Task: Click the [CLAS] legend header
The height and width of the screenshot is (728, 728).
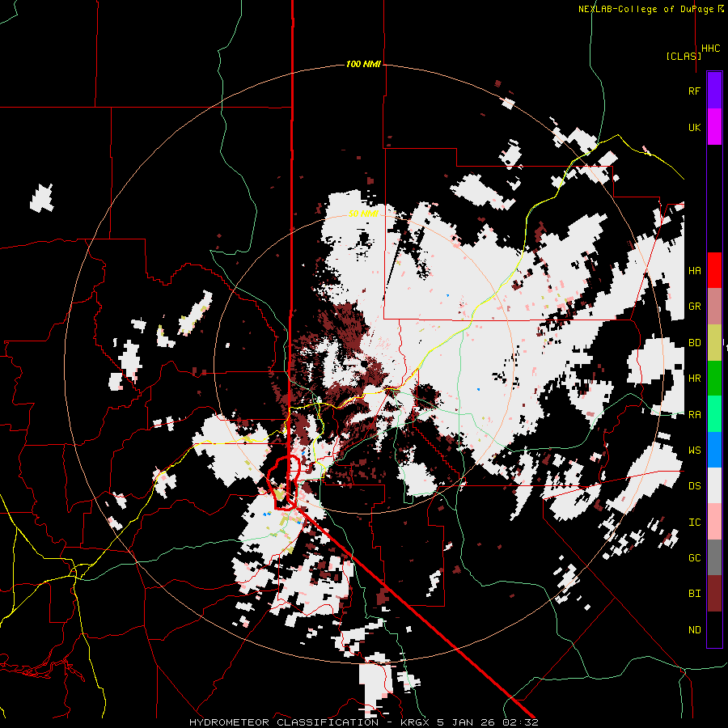Action: tap(684, 56)
